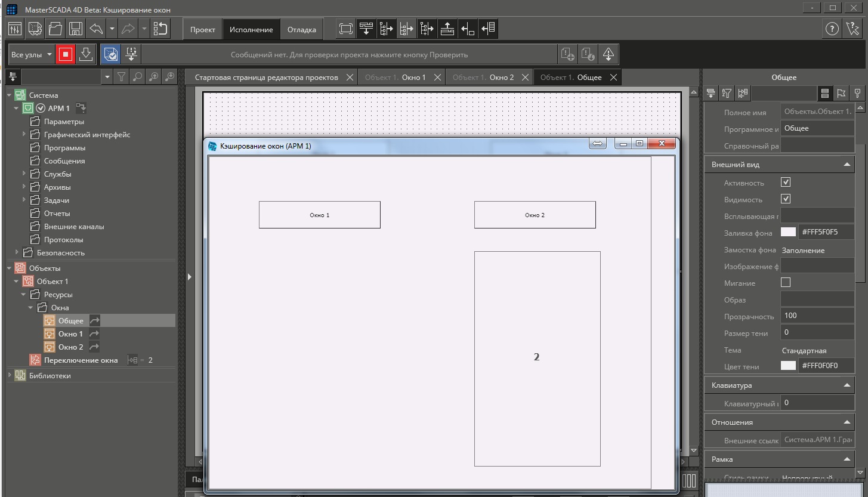Image resolution: width=868 pixels, height=497 pixels.
Task: Open project using the folder icon
Action: (x=55, y=29)
